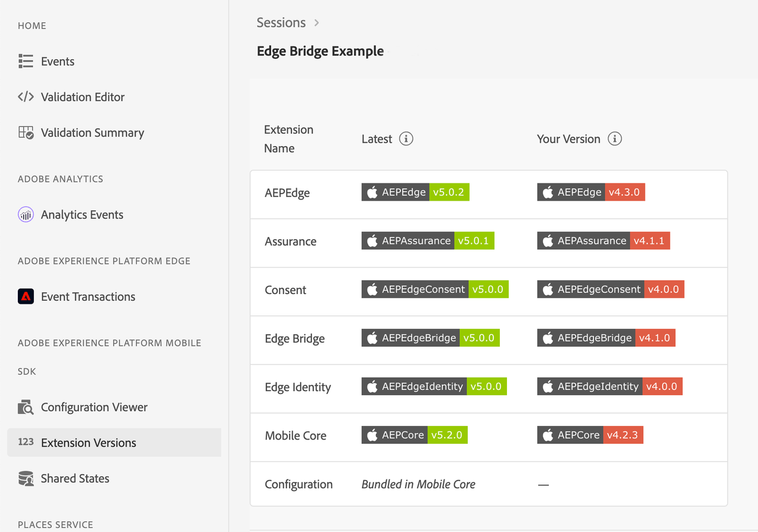Click your AEPEdgeIdentity v4.0.0 badge
This screenshot has height=532, width=758.
(610, 386)
